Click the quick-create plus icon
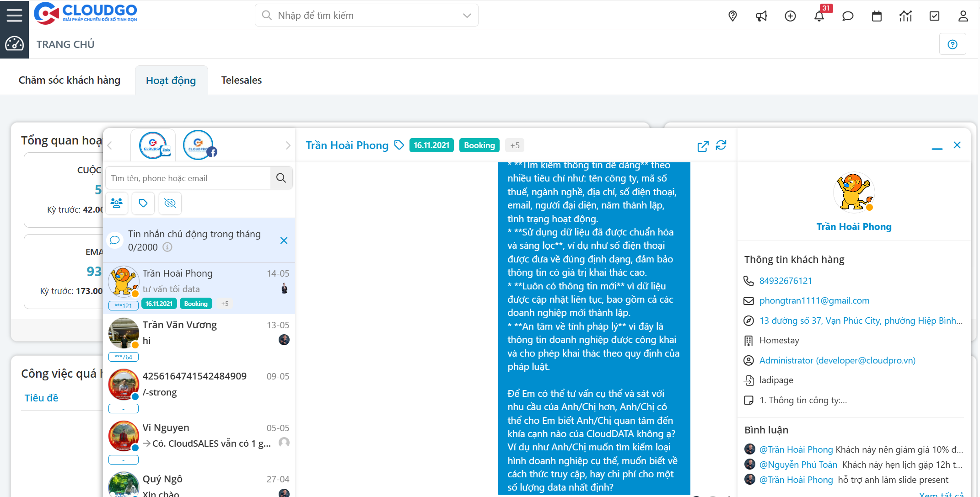 coord(790,15)
